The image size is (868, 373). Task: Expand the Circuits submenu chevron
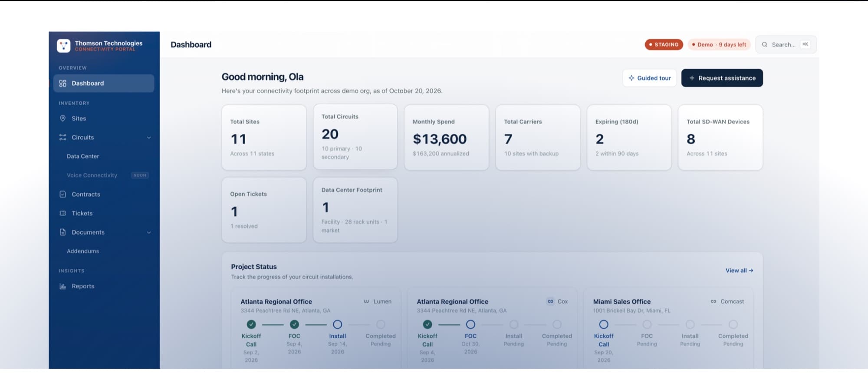click(x=149, y=138)
